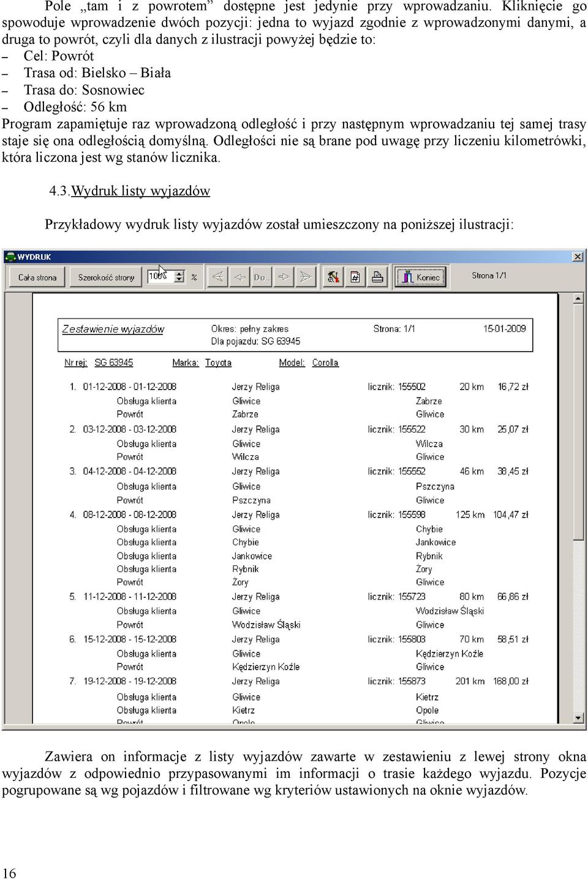Click date range '19-12-2008 - 19-12-2008'

pyautogui.click(x=130, y=681)
